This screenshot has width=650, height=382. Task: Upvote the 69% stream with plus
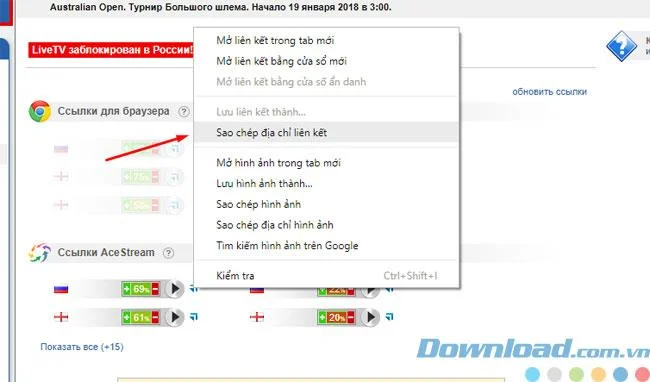coord(126,289)
